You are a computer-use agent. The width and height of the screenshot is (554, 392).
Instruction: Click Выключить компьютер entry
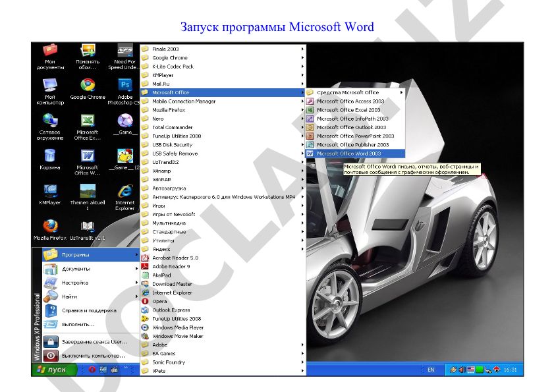click(x=91, y=356)
